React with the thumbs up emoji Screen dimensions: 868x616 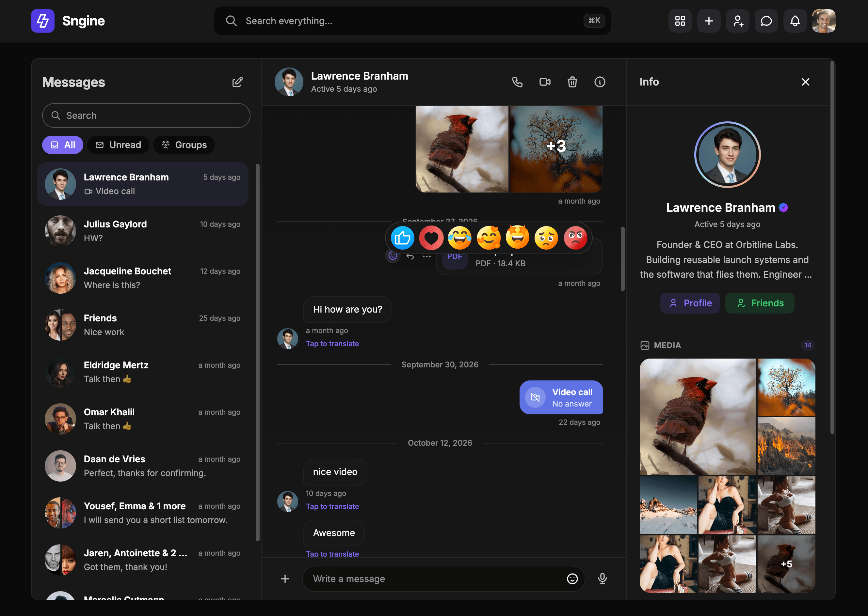(x=402, y=238)
